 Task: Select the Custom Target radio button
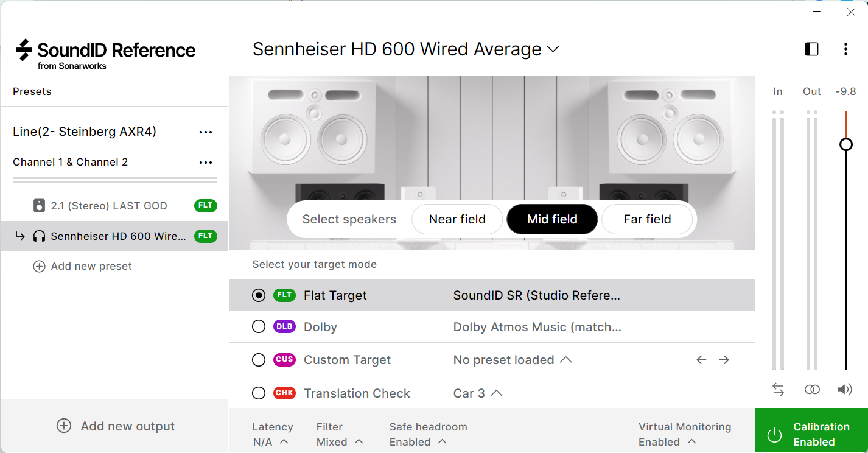tap(259, 360)
